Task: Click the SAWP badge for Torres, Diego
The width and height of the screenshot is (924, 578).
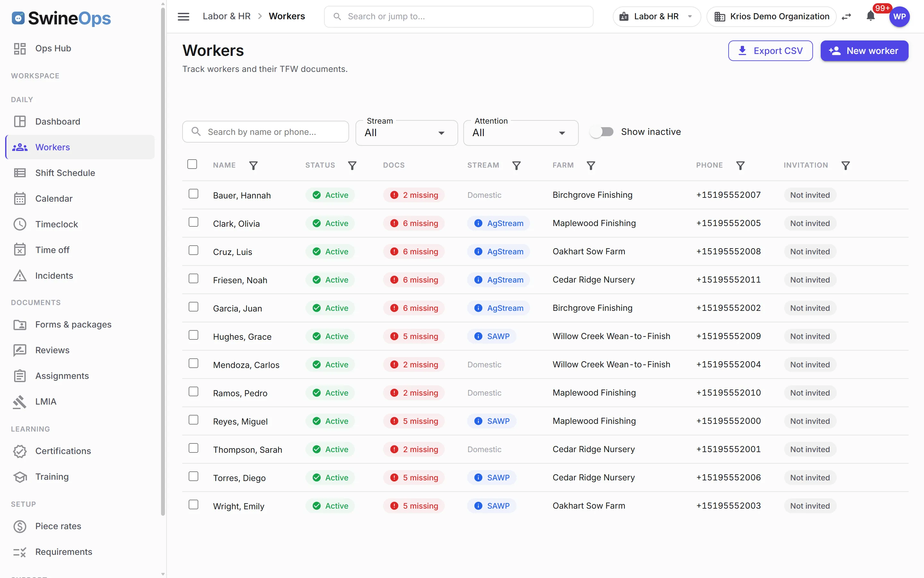Action: 492,478
